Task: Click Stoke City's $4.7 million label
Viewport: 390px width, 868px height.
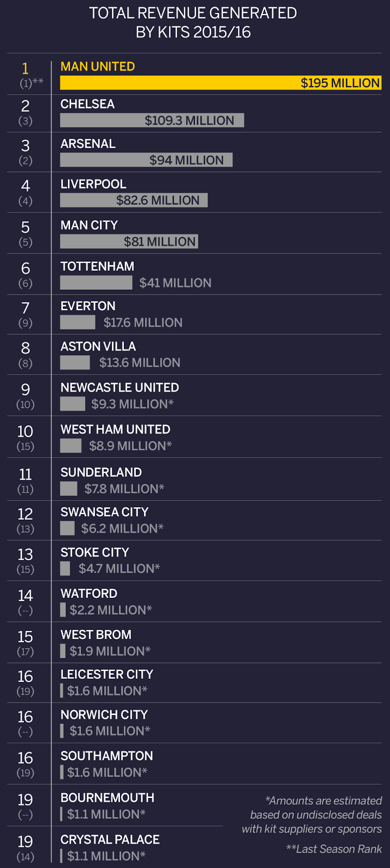Action: [x=119, y=569]
